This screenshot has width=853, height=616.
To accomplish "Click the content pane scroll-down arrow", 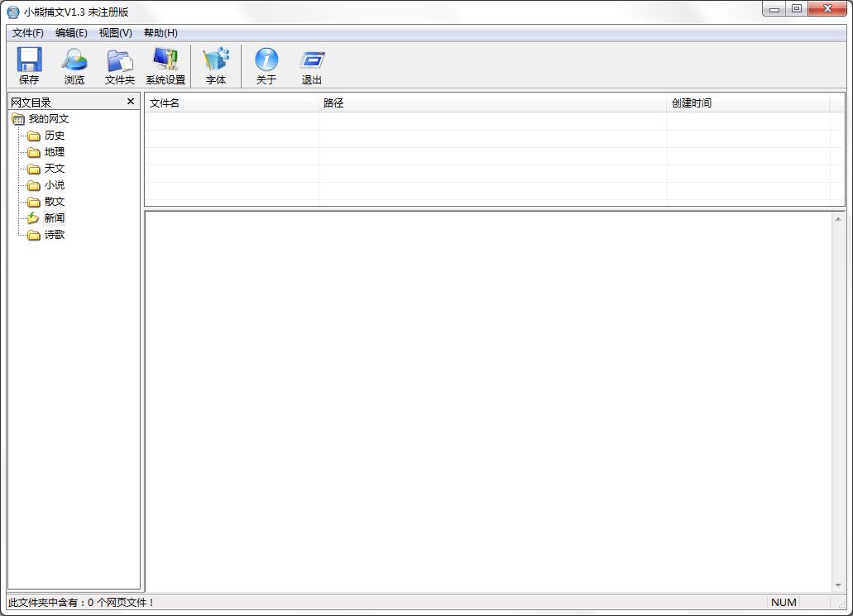I will pyautogui.click(x=839, y=585).
